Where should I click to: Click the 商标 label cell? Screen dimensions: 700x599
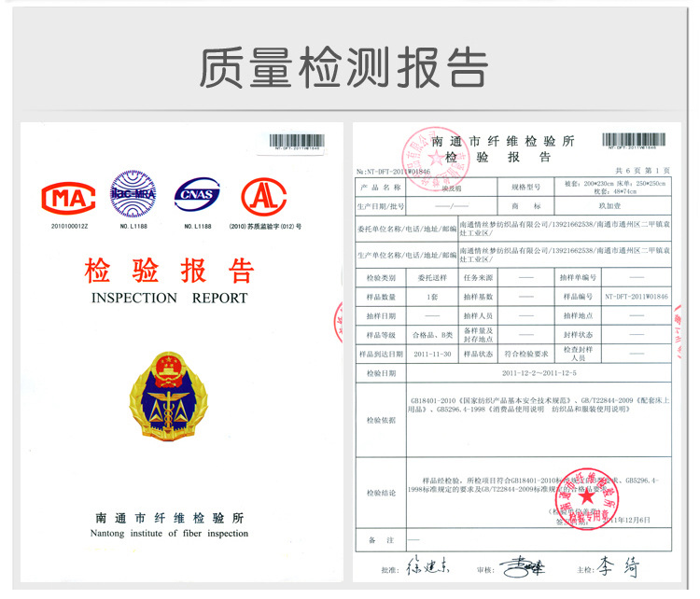click(x=525, y=206)
